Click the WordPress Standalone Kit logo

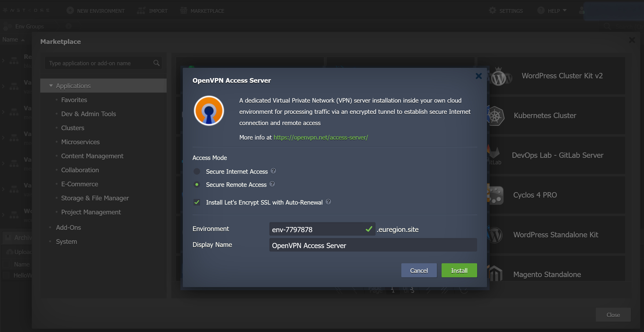(495, 235)
